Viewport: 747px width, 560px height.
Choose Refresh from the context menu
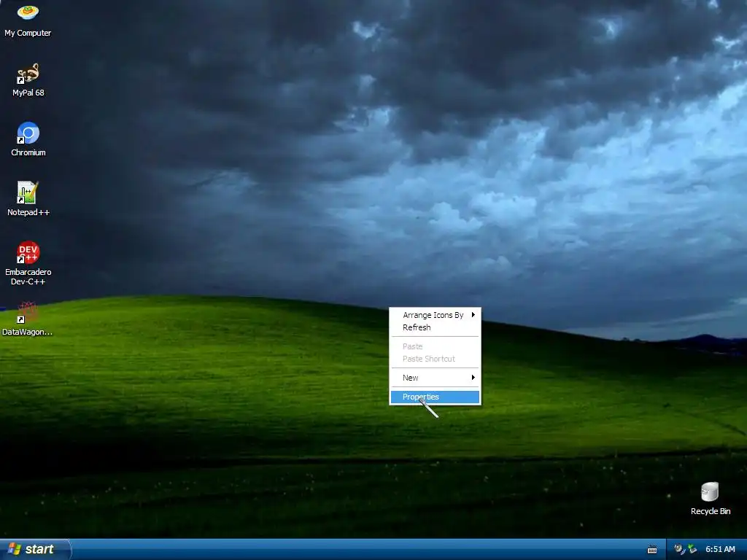coord(435,327)
